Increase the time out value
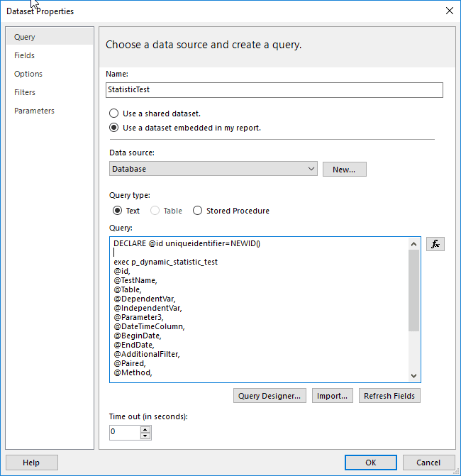The height and width of the screenshot is (476, 461). 145,428
